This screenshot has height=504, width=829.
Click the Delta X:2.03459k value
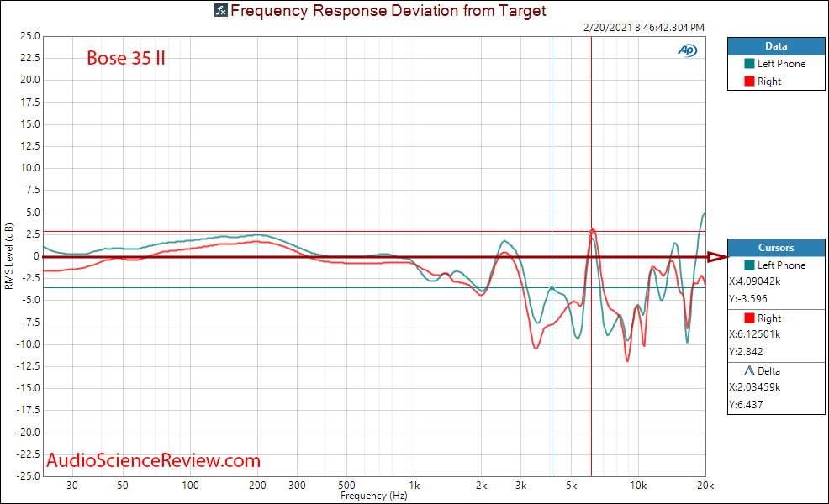pyautogui.click(x=755, y=386)
